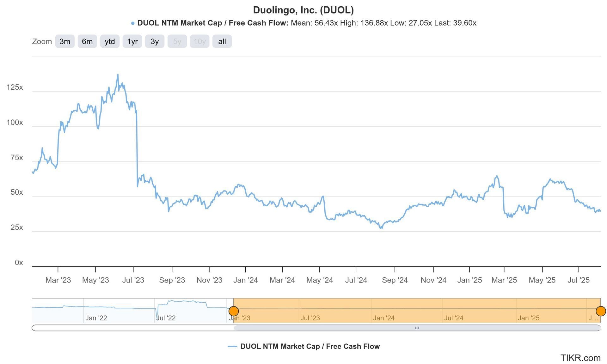Click the left orange navigator handle
This screenshot has width=607, height=364.
(x=234, y=311)
